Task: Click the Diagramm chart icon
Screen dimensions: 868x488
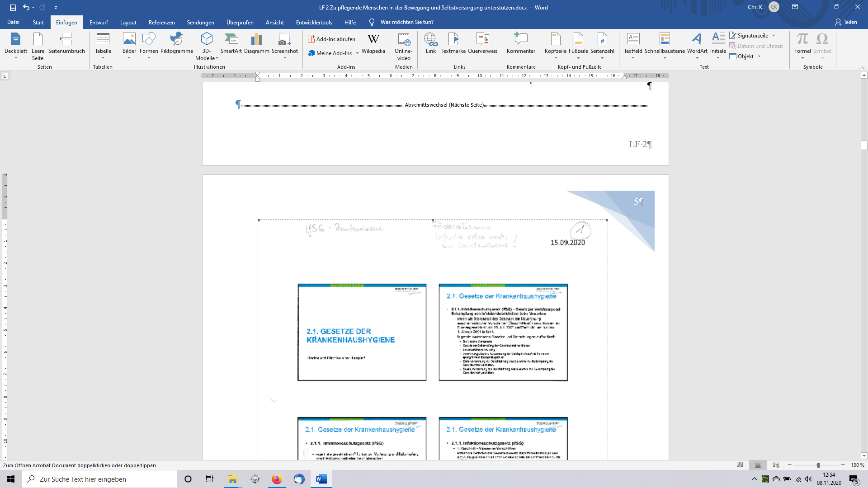Action: tap(256, 43)
